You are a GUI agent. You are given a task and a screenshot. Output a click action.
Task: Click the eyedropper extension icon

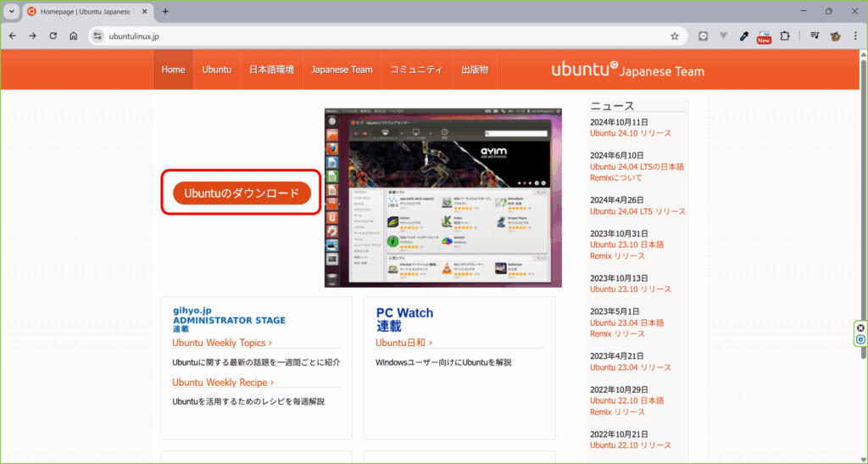coord(744,36)
